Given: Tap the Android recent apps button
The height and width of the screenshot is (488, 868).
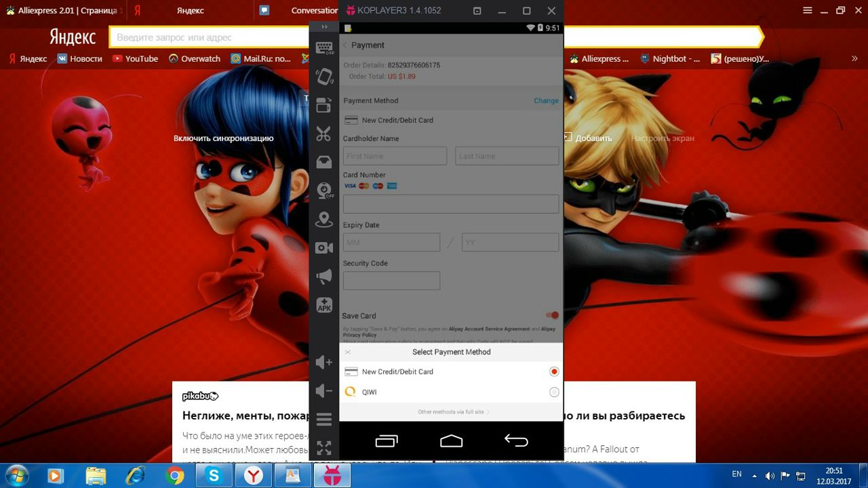Looking at the screenshot, I should [387, 441].
